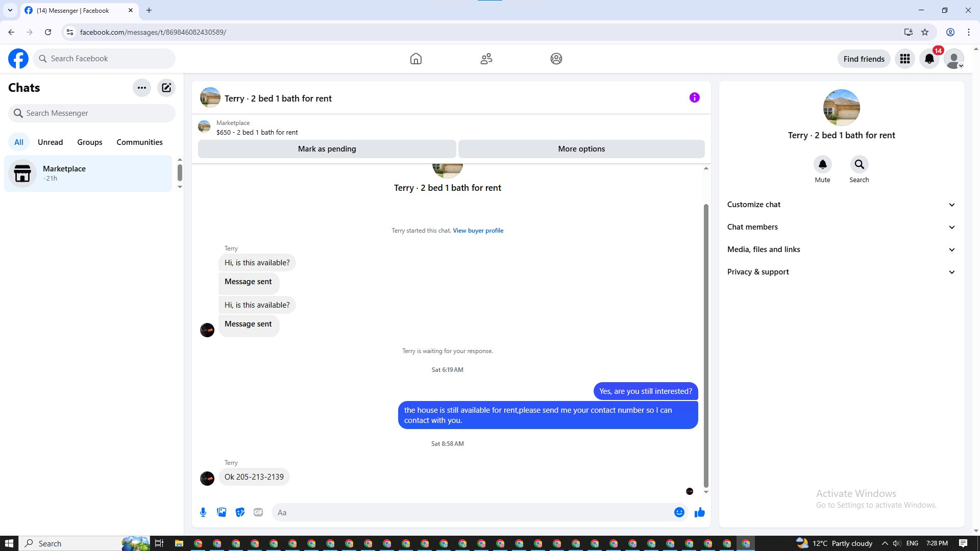980x551 pixels.
Task: Focus the Aa message input box
Action: [x=472, y=512]
